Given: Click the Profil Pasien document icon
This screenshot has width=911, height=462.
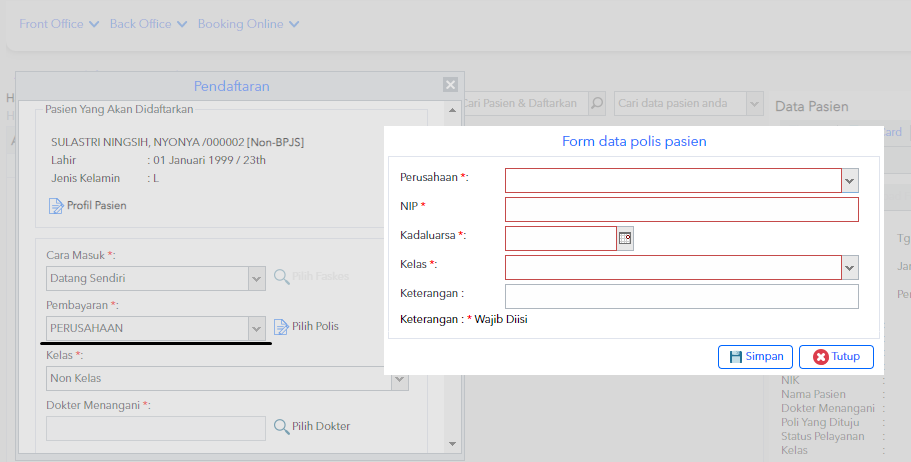Looking at the screenshot, I should tap(56, 206).
